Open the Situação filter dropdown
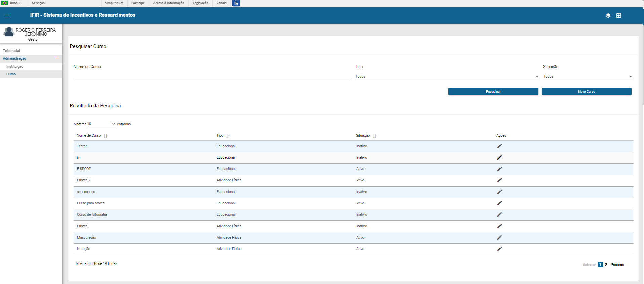 coord(587,77)
